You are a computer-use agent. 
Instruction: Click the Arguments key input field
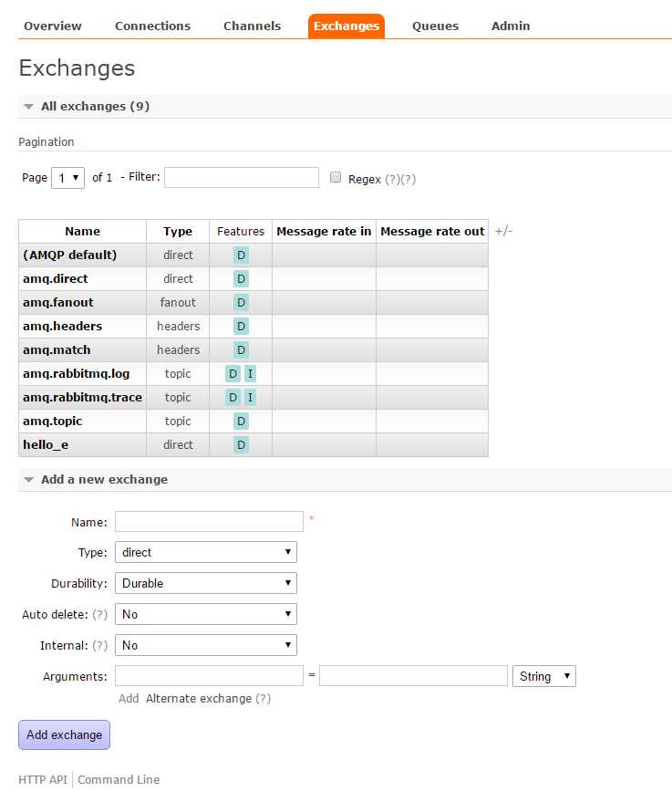tap(209, 676)
